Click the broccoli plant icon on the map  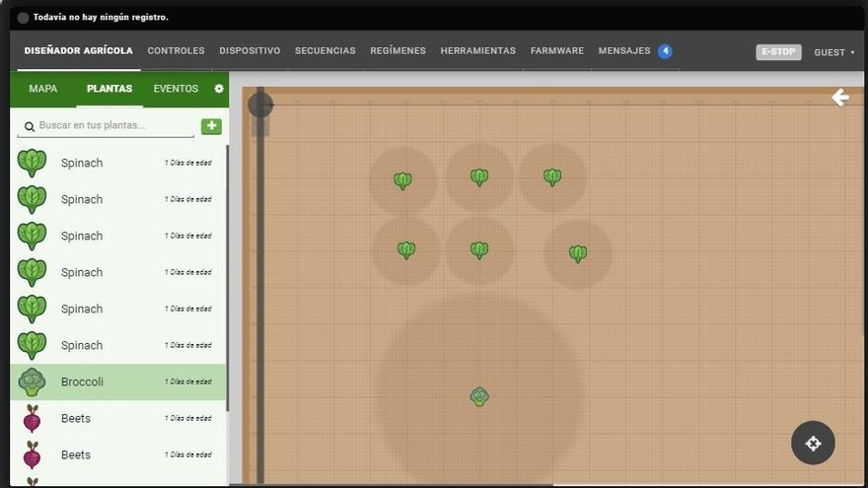tap(479, 396)
